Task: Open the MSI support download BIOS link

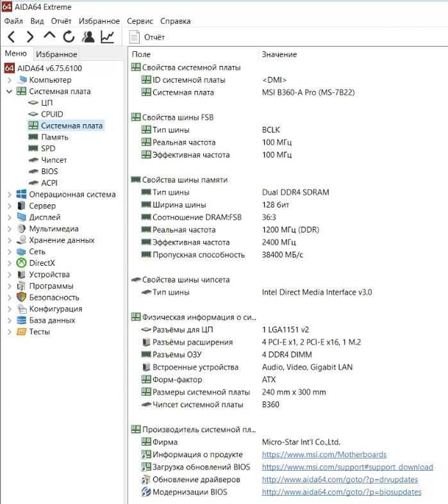Action: (x=347, y=467)
